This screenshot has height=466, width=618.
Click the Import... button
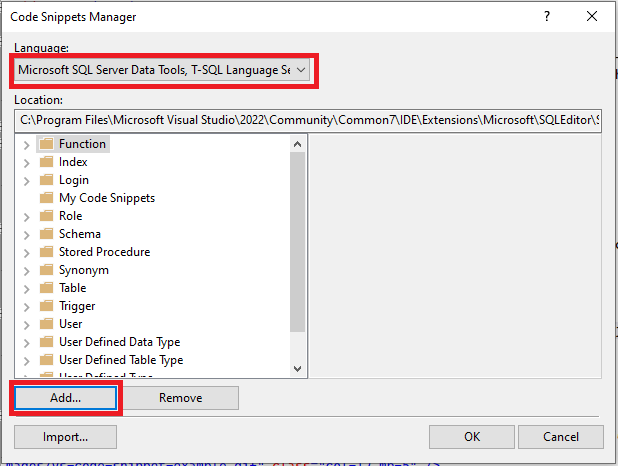tap(65, 437)
